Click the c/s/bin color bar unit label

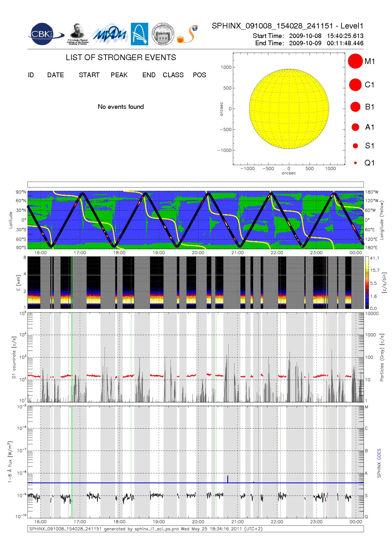[384, 283]
